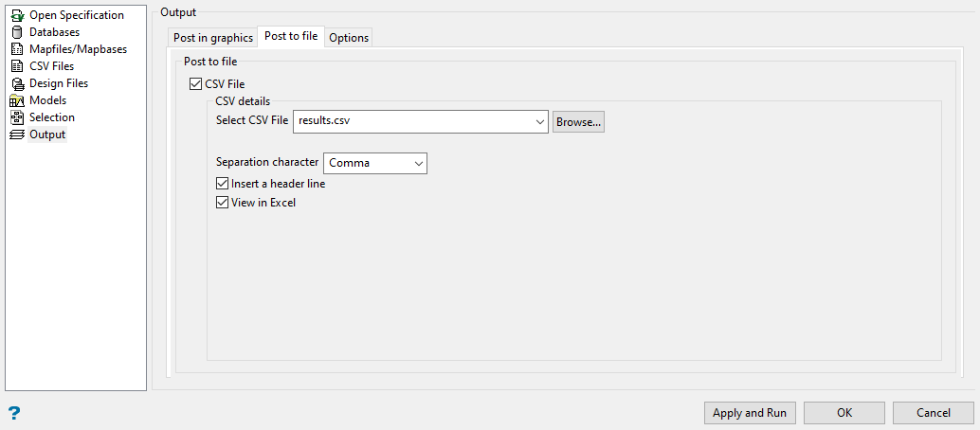Click the Mapfiles/Mapbases icon
This screenshot has width=980, height=430.
[16, 49]
